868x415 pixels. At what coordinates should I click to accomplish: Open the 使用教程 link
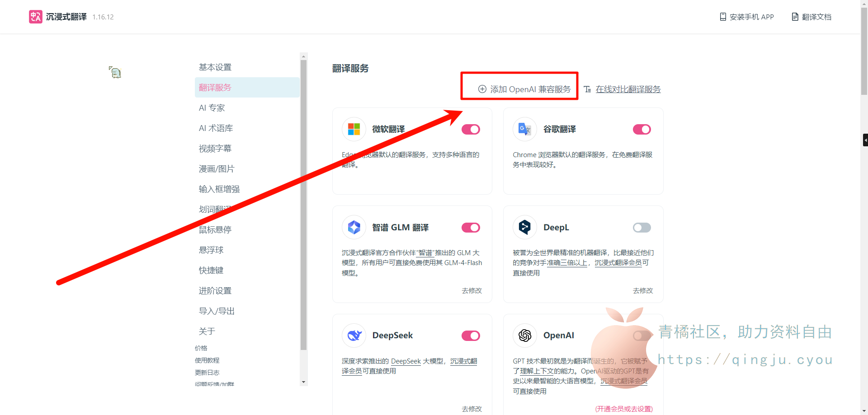click(x=207, y=360)
